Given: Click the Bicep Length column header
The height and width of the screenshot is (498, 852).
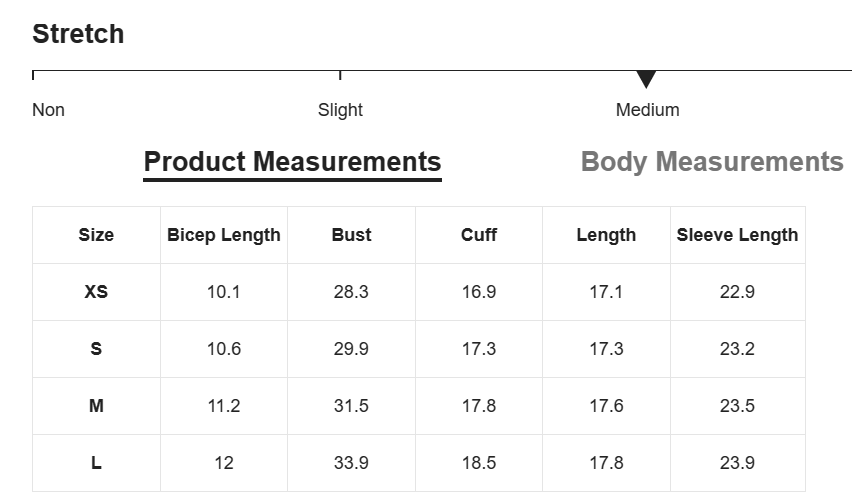Looking at the screenshot, I should click(224, 235).
